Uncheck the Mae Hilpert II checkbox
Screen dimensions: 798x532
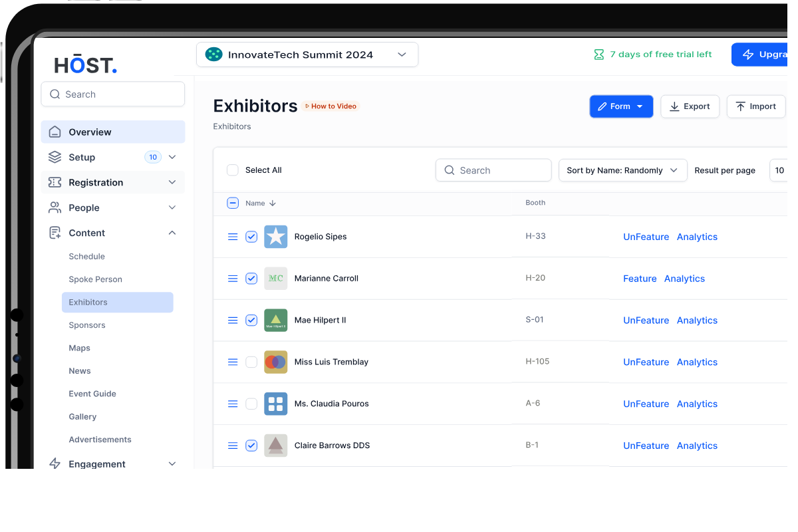[251, 321]
